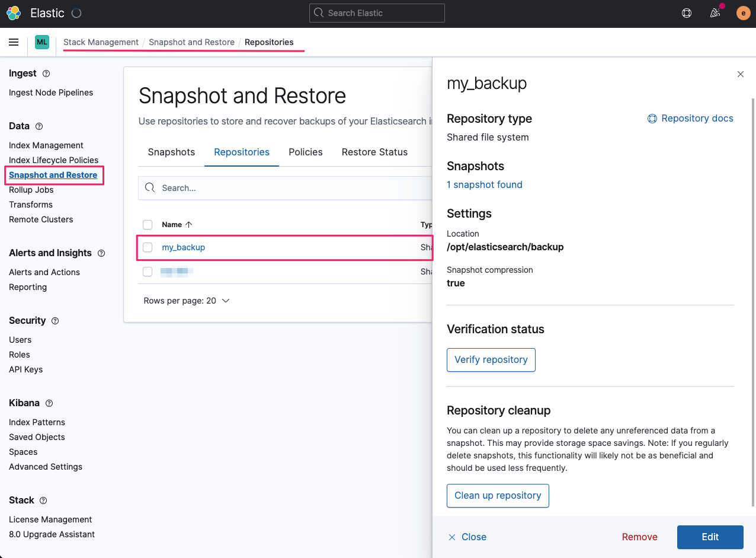Click help icon beside Alerts and Insights

pos(101,253)
